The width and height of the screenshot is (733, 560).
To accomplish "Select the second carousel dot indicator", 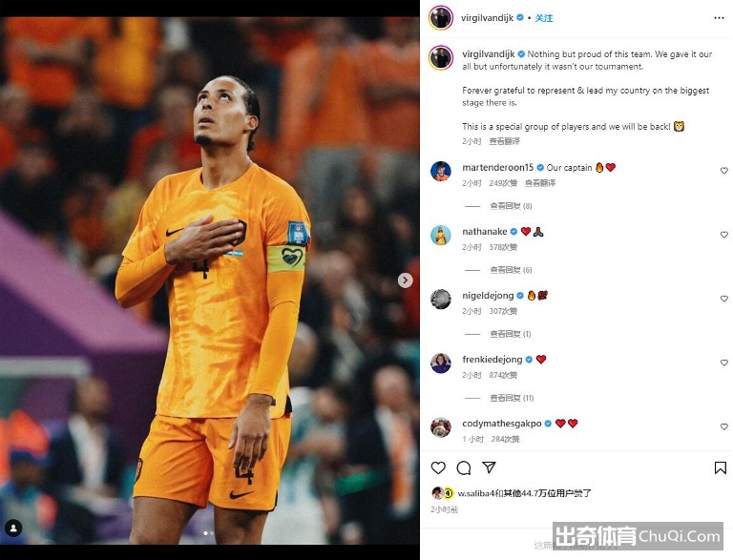I will (x=212, y=533).
